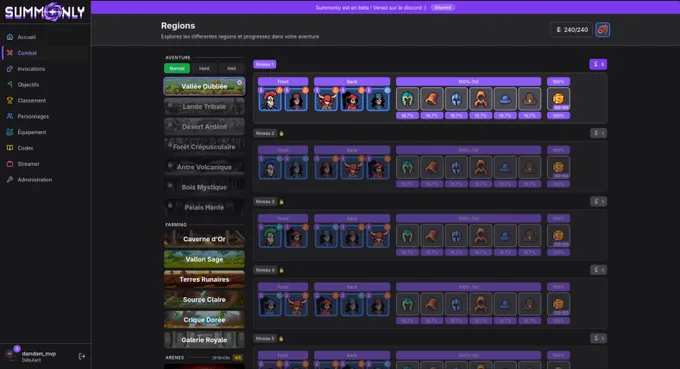Click the Administration wrench icon
The image size is (680, 369).
10,180
